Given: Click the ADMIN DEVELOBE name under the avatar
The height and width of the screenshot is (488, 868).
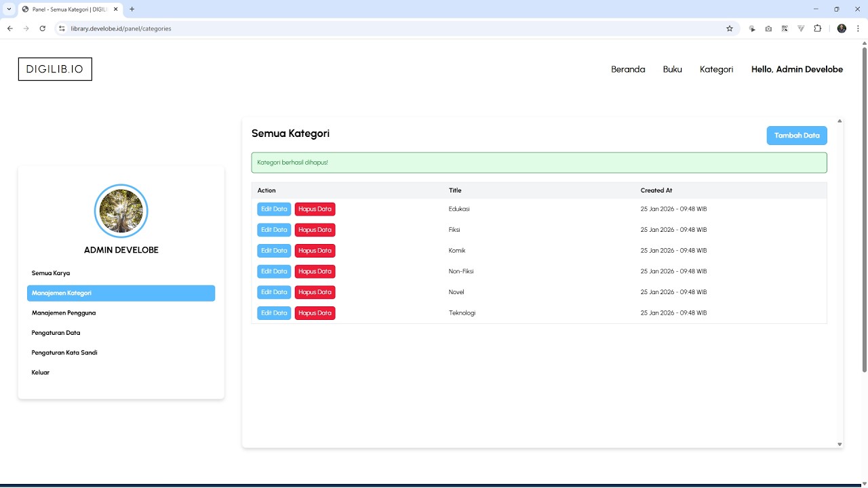Looking at the screenshot, I should [x=121, y=250].
